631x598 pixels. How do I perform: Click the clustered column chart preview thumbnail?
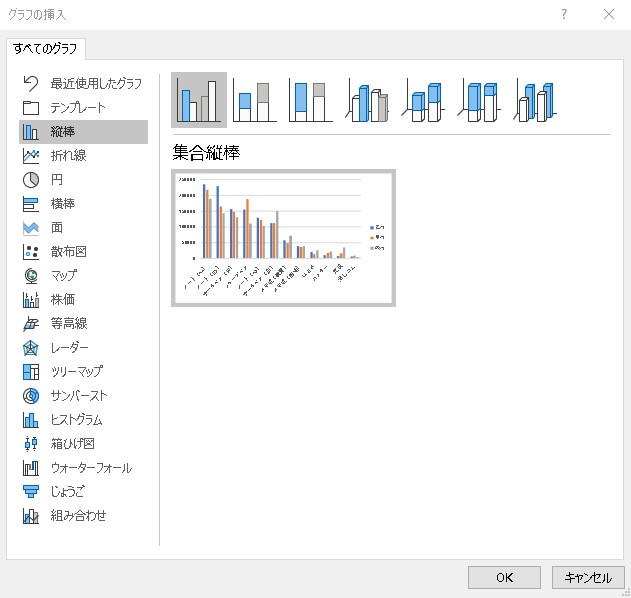click(283, 237)
